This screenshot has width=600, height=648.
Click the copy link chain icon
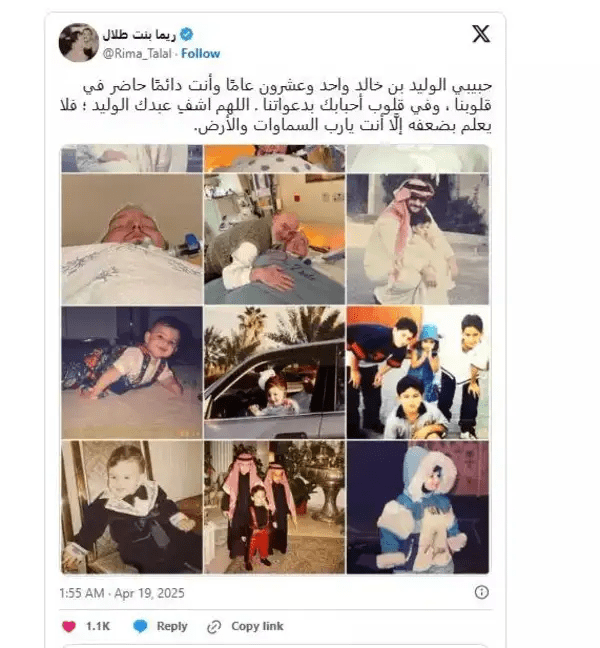214,627
